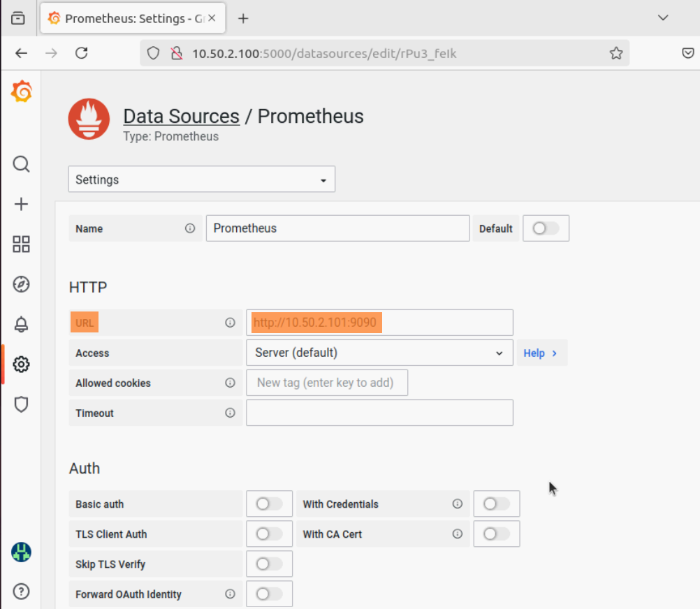This screenshot has height=609, width=700.
Task: Click the URL input field
Action: pos(379,323)
